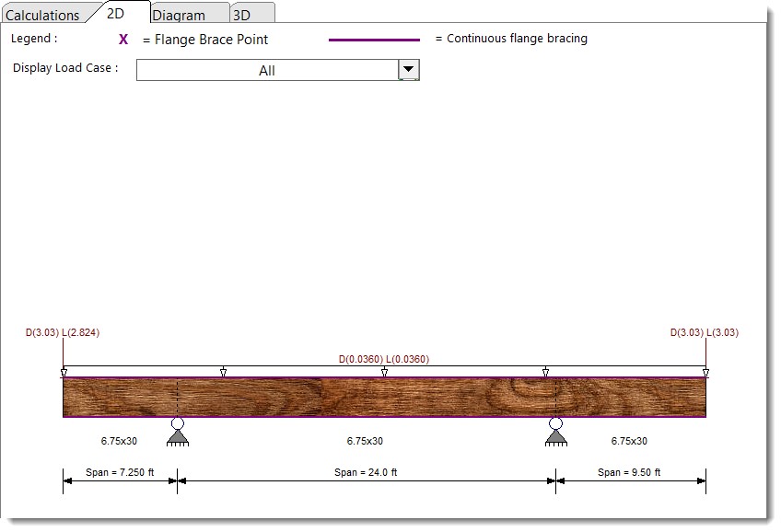The height and width of the screenshot is (532, 781).
Task: Expand the Display Load Case dropdown arrow
Action: coord(409,70)
